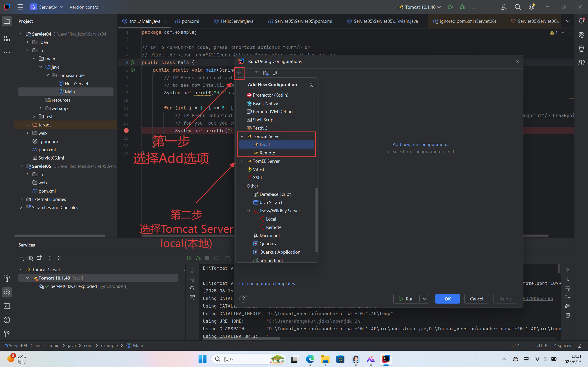Click the sort configurations alphabetically icon
This screenshot has width=588, height=367.
point(275,73)
